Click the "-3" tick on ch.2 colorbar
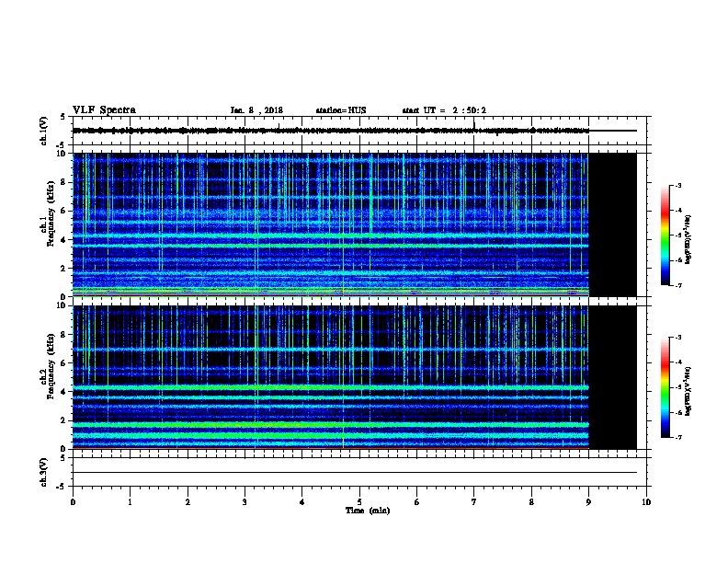 click(677, 338)
